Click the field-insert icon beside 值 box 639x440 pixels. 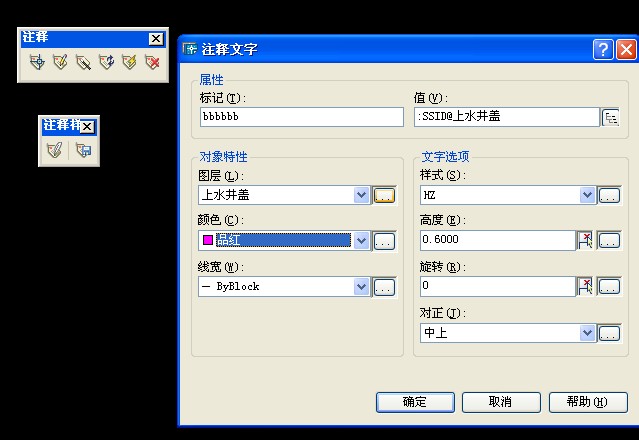tap(610, 118)
